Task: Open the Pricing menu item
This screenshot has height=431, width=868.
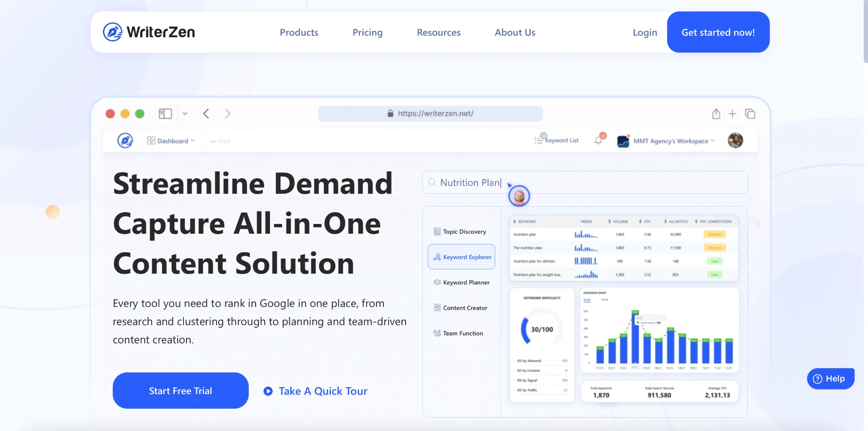Action: coord(367,33)
